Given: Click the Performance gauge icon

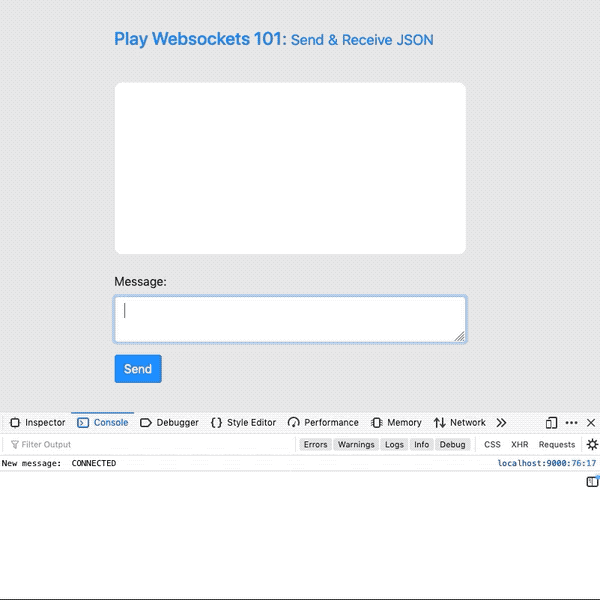Looking at the screenshot, I should tap(293, 422).
